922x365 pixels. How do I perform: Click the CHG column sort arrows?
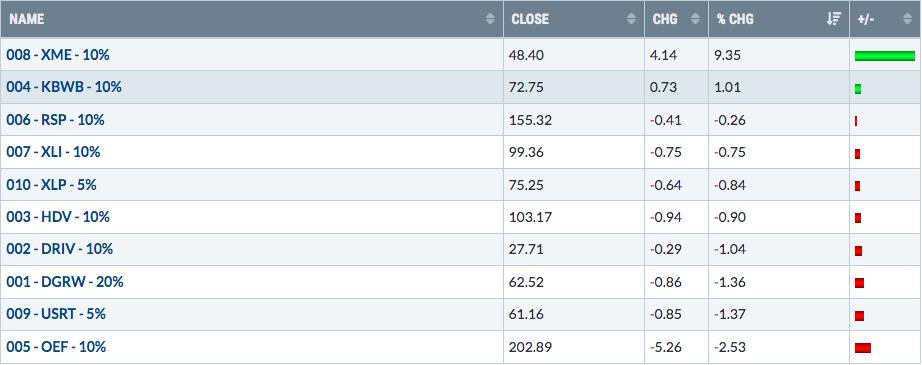[695, 19]
